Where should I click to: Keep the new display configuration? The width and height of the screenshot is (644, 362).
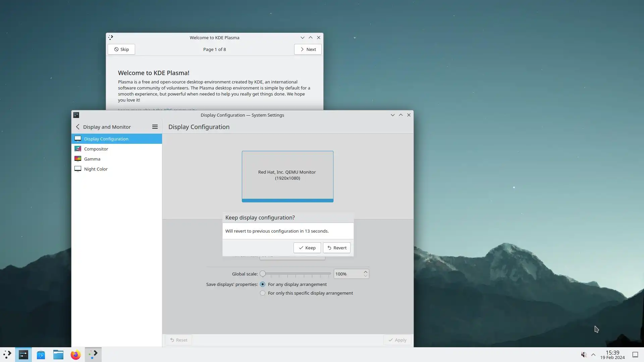tap(307, 248)
